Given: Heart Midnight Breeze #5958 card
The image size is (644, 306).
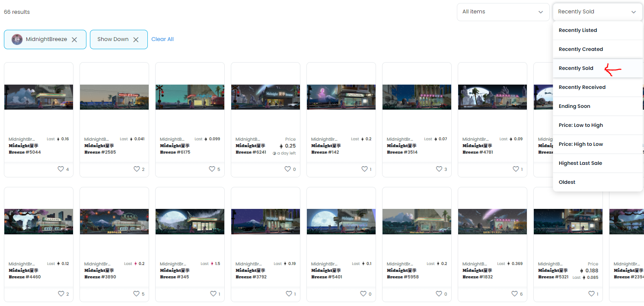Looking at the screenshot, I should pyautogui.click(x=439, y=294).
